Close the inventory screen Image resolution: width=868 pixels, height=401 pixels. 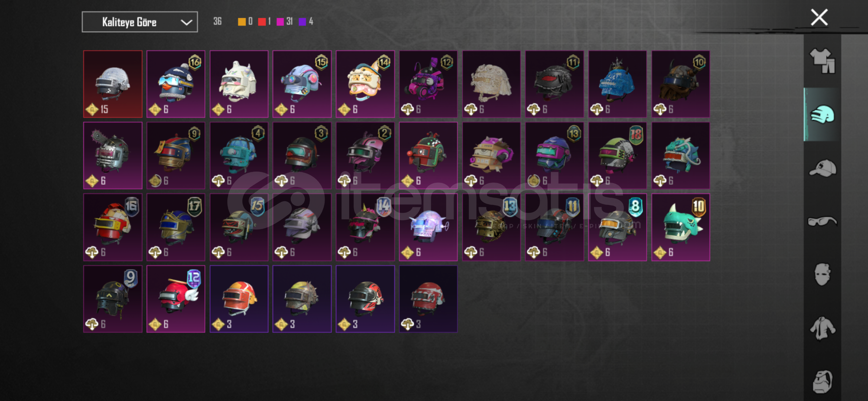(x=819, y=17)
